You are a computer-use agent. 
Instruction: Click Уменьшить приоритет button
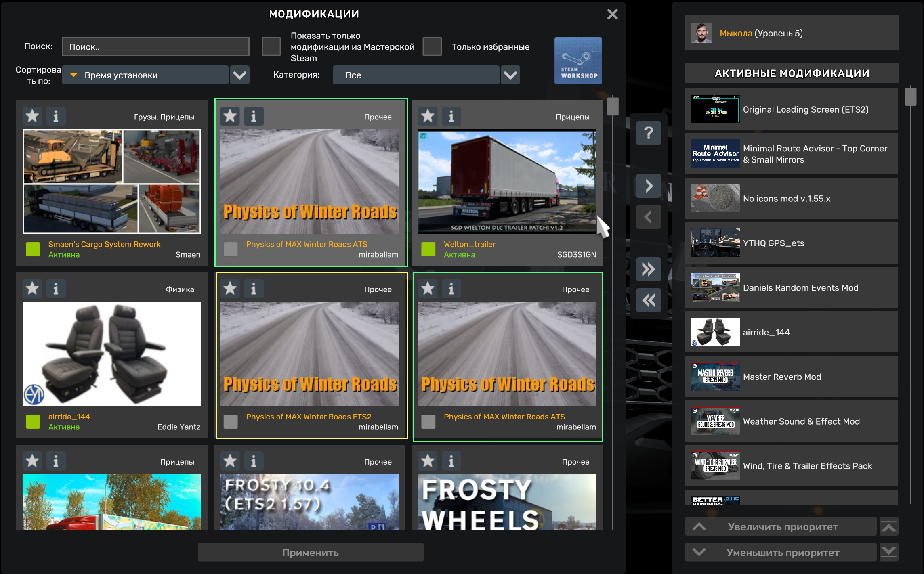click(x=781, y=552)
